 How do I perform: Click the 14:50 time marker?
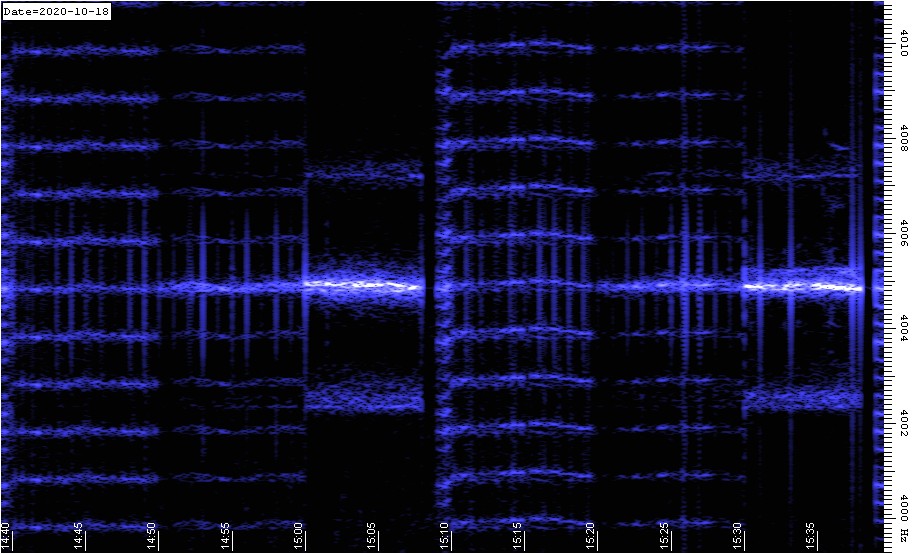pyautogui.click(x=152, y=534)
